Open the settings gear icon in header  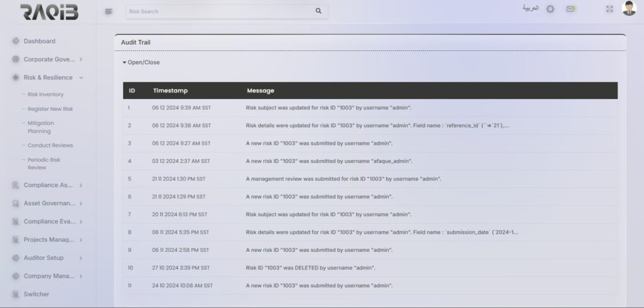[550, 9]
